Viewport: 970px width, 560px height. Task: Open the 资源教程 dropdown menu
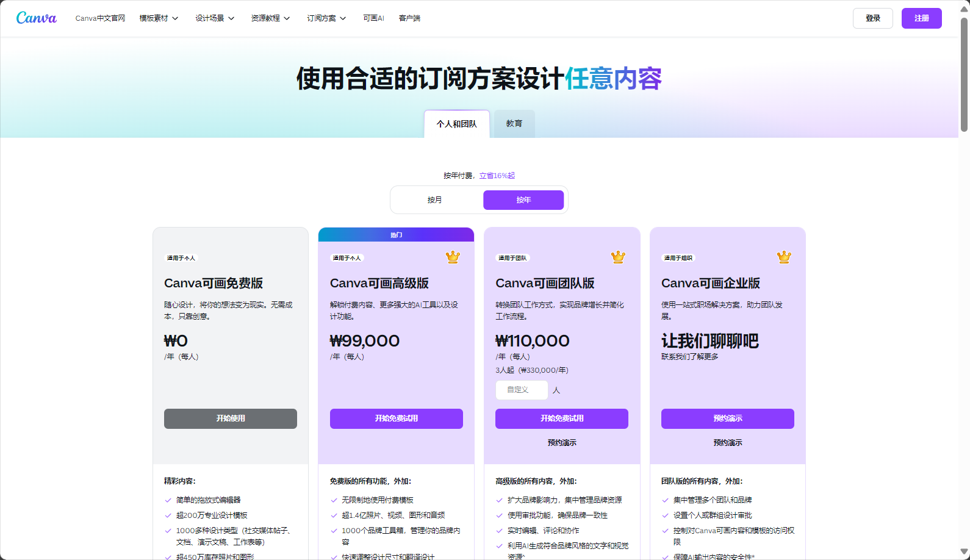pos(270,18)
